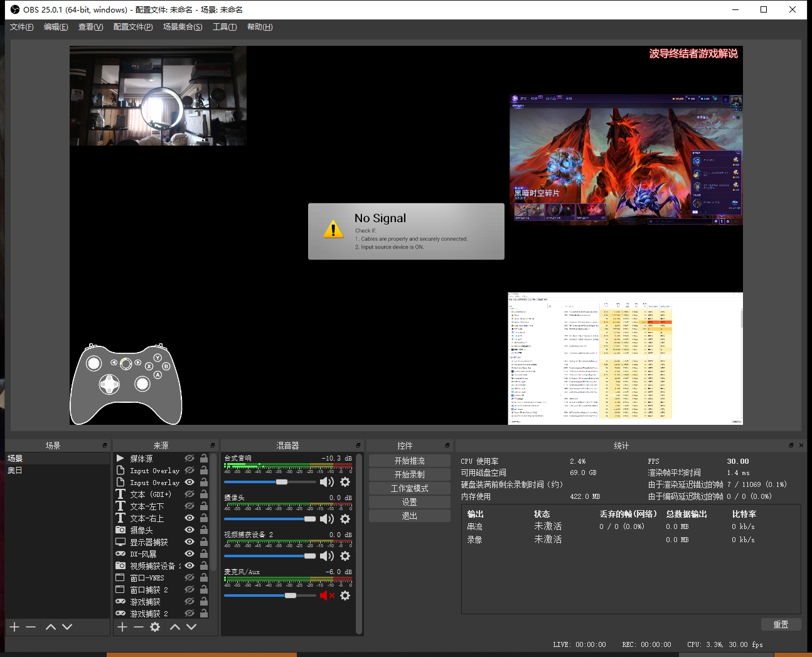
Task: Move selected source down in 来源 panel
Action: tap(191, 627)
